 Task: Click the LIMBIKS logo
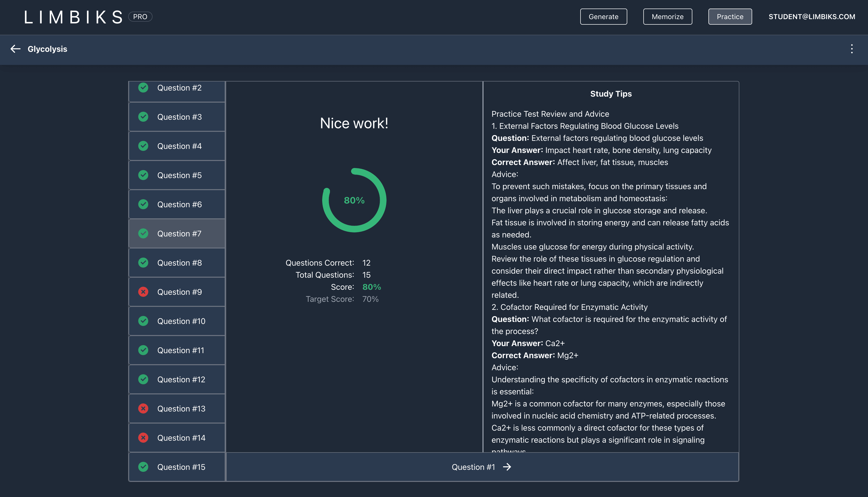click(73, 17)
